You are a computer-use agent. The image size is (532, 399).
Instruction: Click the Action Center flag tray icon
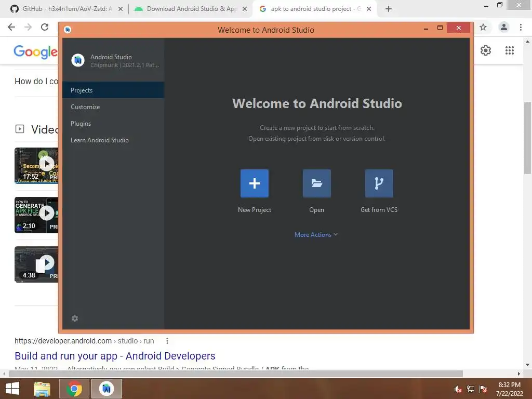[483, 389]
